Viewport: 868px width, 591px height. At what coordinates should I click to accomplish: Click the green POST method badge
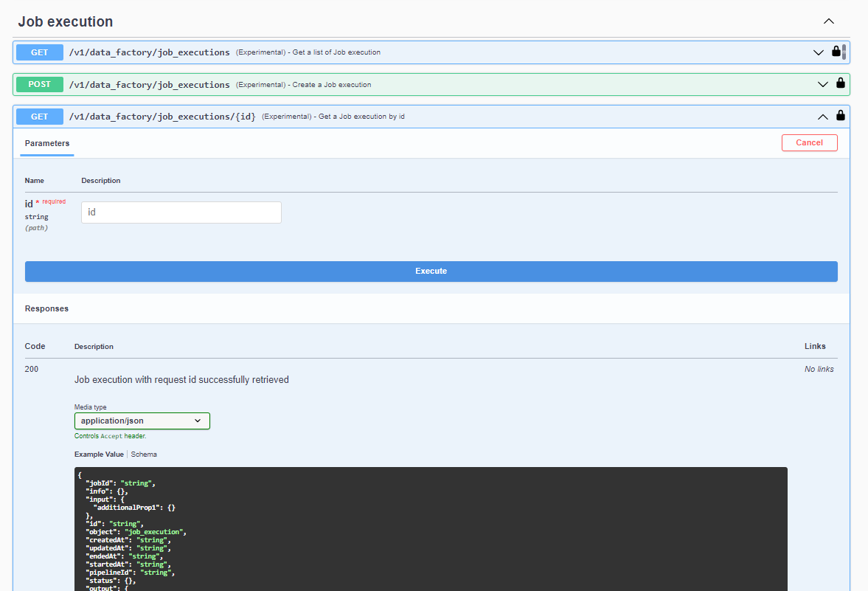(x=40, y=84)
